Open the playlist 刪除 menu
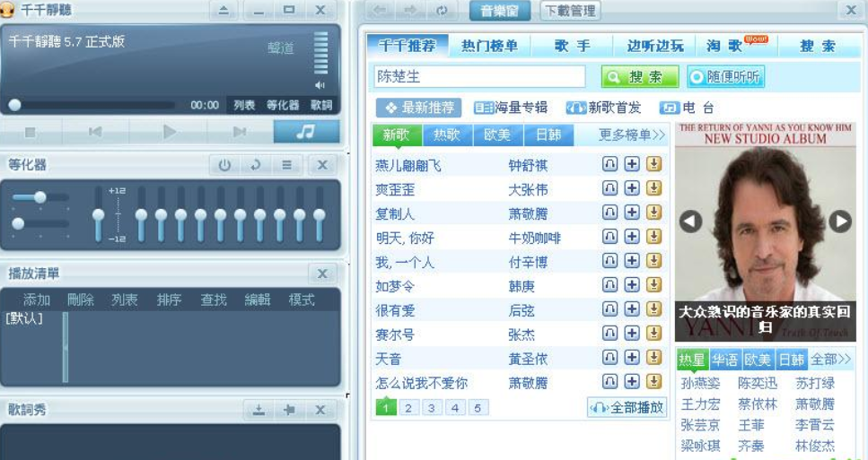This screenshot has height=460, width=868. [x=80, y=299]
